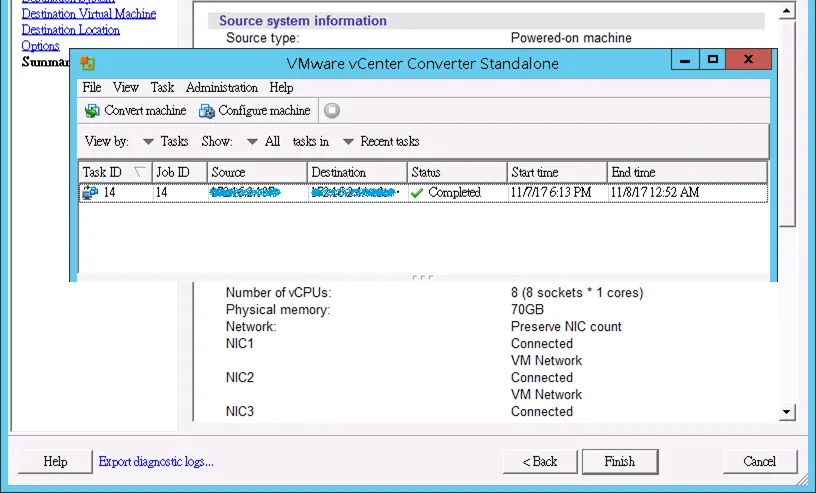Click the task pane splitter grip dots
816x493 pixels.
(x=423, y=277)
